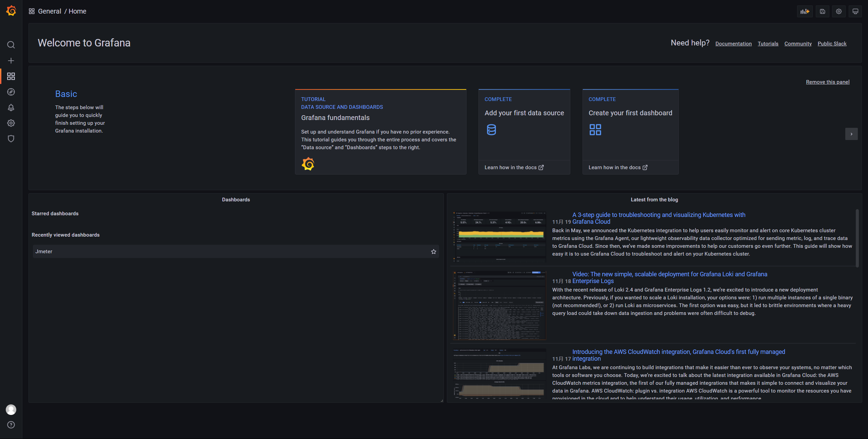The width and height of the screenshot is (868, 439).
Task: Open the Explore compass icon
Action: click(x=11, y=92)
